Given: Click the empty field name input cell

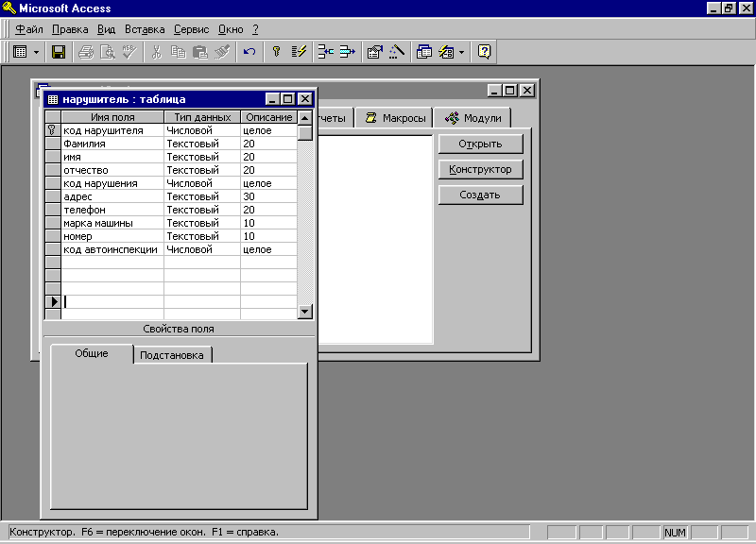Looking at the screenshot, I should coord(112,301).
